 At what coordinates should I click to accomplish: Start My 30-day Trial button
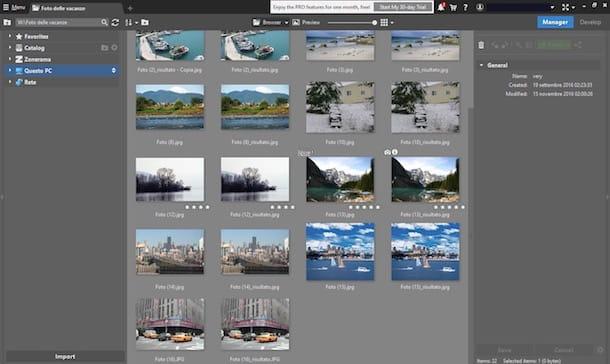(x=402, y=7)
